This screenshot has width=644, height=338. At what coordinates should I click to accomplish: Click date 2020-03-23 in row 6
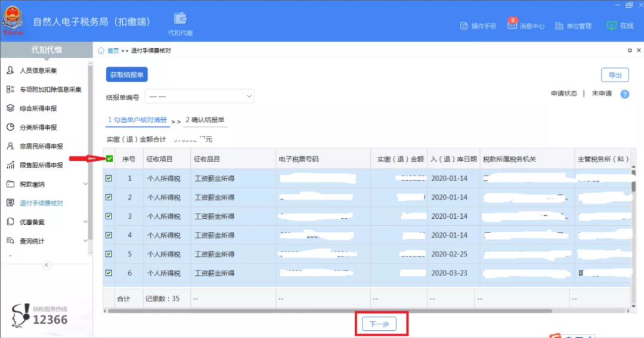tap(449, 273)
